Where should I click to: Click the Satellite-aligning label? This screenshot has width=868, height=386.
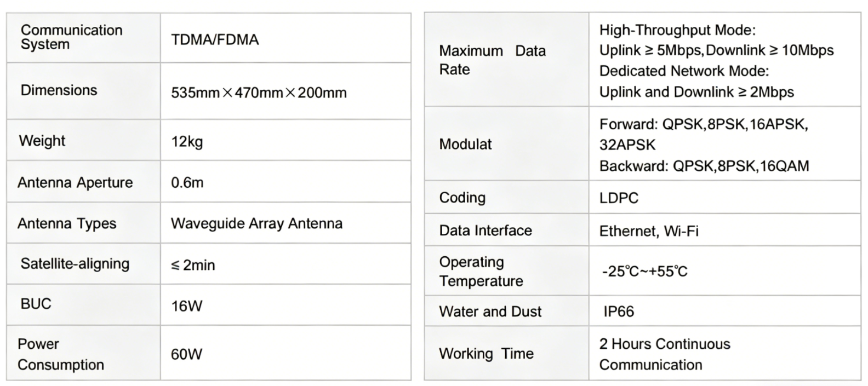pyautogui.click(x=75, y=264)
